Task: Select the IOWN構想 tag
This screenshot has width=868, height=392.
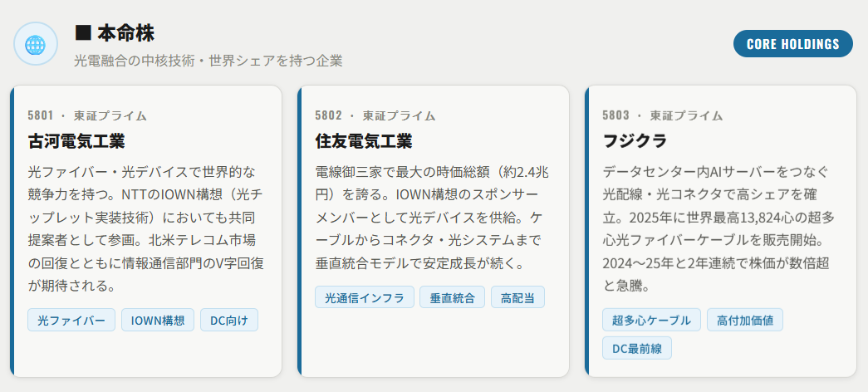Action: coord(158,320)
